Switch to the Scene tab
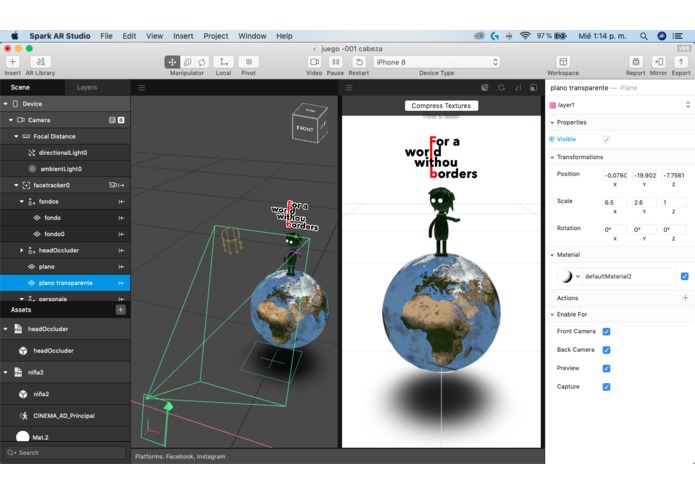Viewport: 695px width, 494px height. [x=20, y=88]
